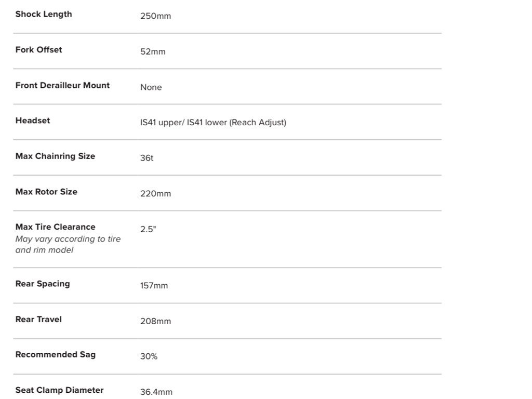The width and height of the screenshot is (532, 399).
Task: Select the 2.5" tire clearance value
Action: (148, 229)
